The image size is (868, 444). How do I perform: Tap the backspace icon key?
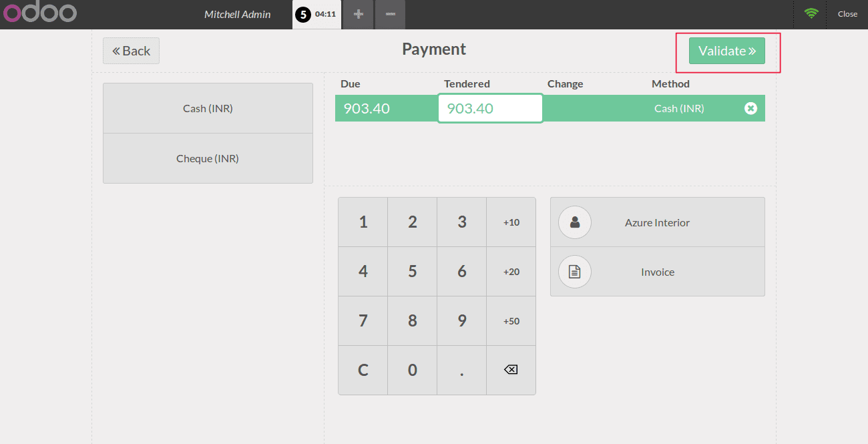pyautogui.click(x=511, y=370)
